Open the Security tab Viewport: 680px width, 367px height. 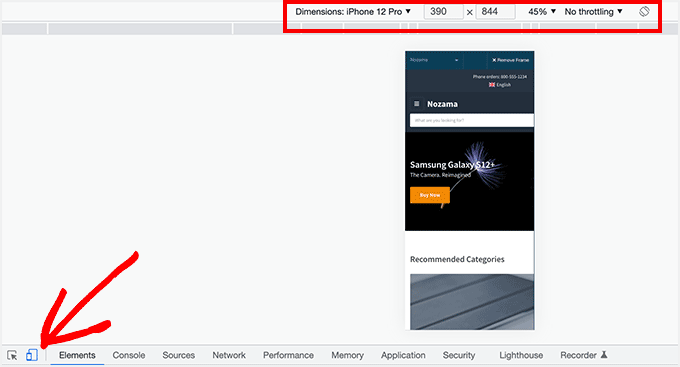(459, 355)
